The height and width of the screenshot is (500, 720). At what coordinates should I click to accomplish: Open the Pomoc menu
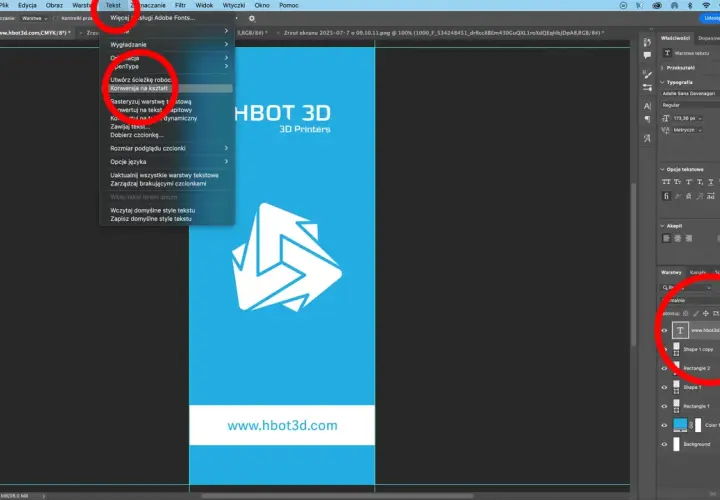pos(289,6)
